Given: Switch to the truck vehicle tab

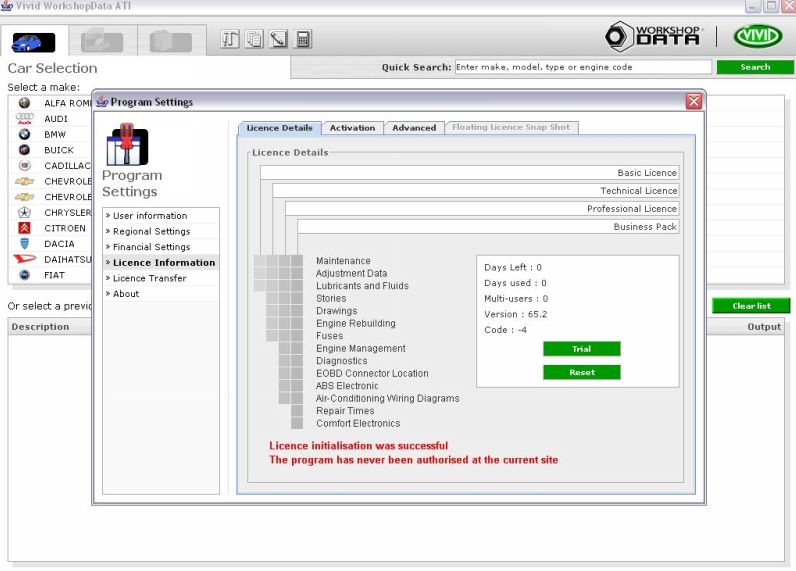Looking at the screenshot, I should (x=101, y=41).
